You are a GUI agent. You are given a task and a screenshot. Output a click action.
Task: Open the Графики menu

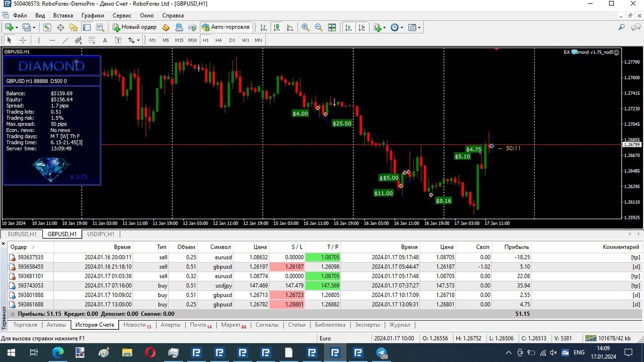[93, 15]
